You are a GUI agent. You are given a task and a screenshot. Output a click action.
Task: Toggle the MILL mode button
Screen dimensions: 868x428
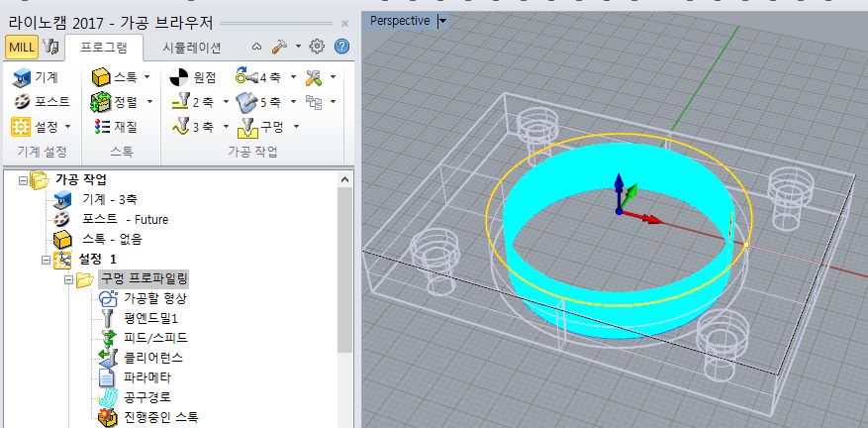tap(22, 47)
